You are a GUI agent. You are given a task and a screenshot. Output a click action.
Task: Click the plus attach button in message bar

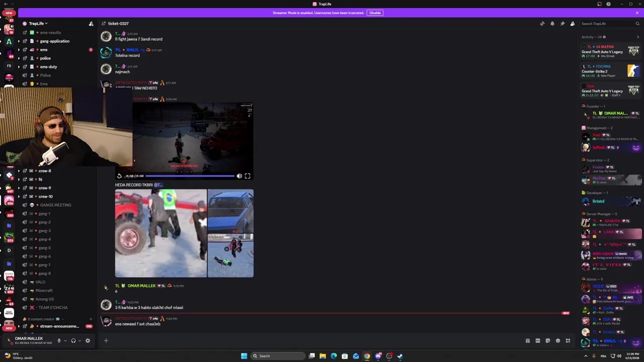click(106, 341)
